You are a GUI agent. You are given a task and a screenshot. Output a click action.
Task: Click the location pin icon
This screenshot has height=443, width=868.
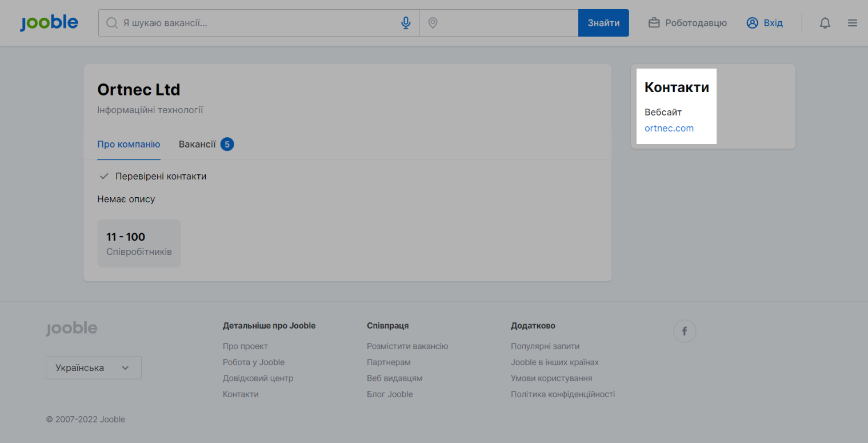pos(433,23)
